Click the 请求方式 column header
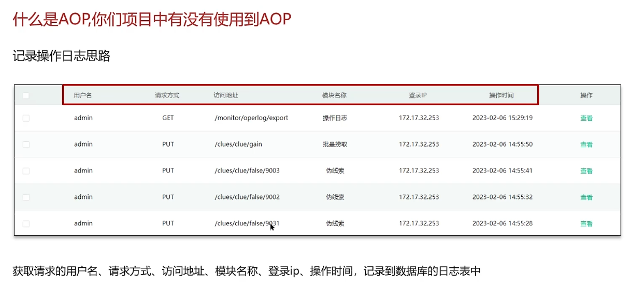Screen dimensions: 644x287 point(167,95)
